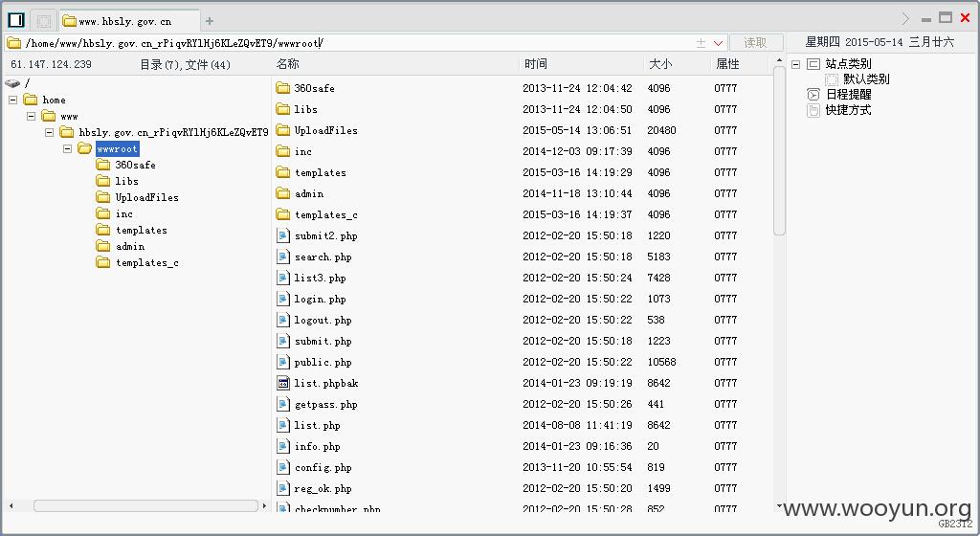Collapse the wwwroot tree node
Screen dimensions: 980x536
tap(67, 148)
